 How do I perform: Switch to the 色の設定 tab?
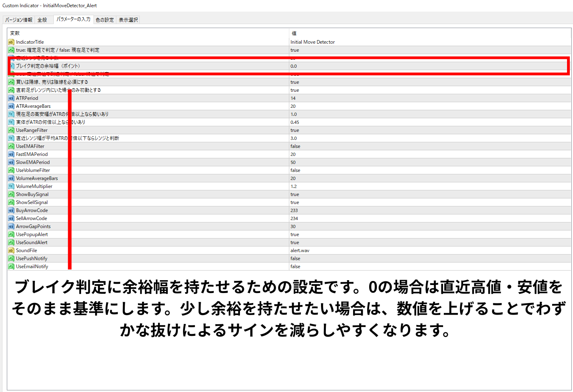[x=105, y=20]
